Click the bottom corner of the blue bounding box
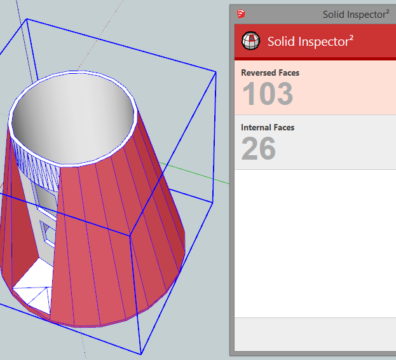 pyautogui.click(x=141, y=354)
